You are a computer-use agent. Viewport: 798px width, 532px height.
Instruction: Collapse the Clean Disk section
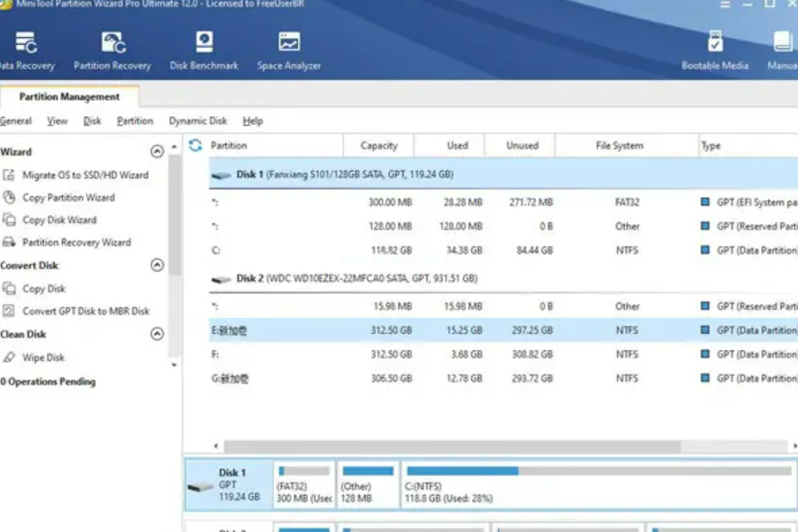(157, 334)
